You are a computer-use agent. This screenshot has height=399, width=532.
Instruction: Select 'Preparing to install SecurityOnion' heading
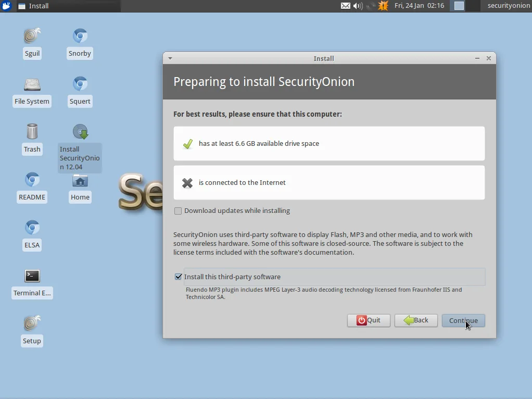(x=264, y=82)
